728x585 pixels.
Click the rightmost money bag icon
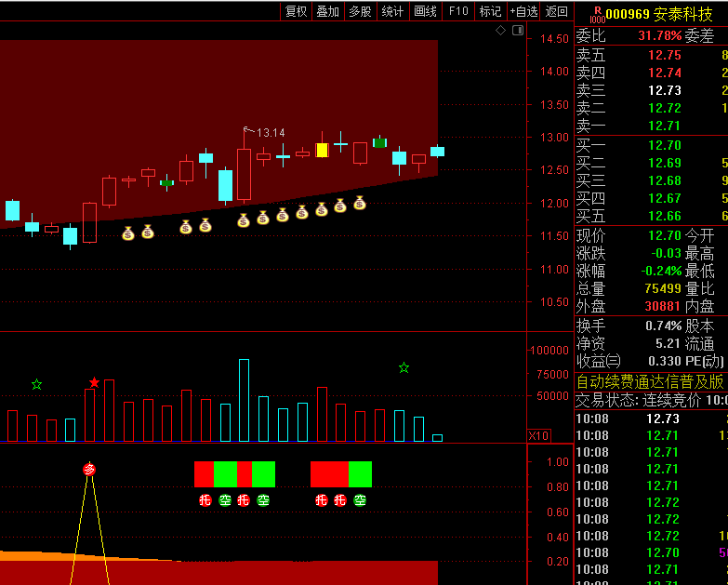[360, 203]
